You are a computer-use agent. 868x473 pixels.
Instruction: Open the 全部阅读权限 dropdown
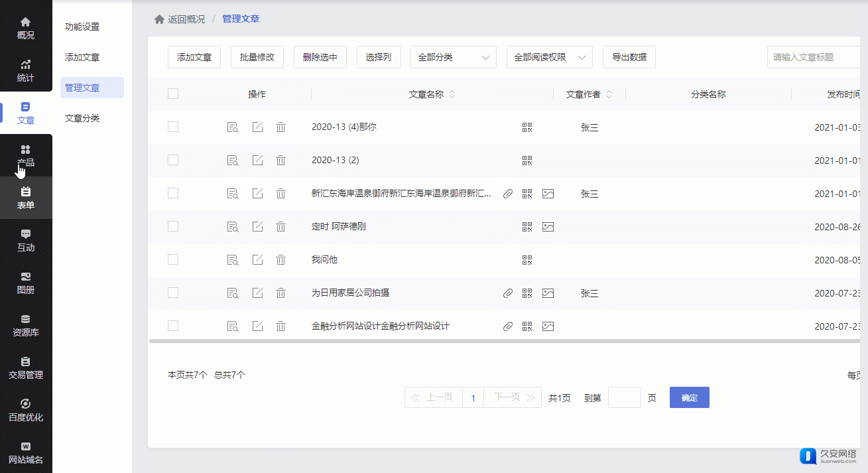pos(550,57)
